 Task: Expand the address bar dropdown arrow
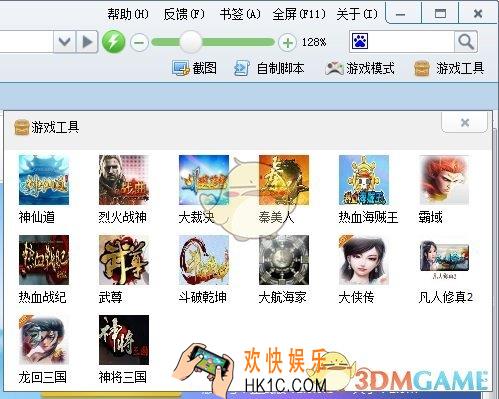[64, 42]
